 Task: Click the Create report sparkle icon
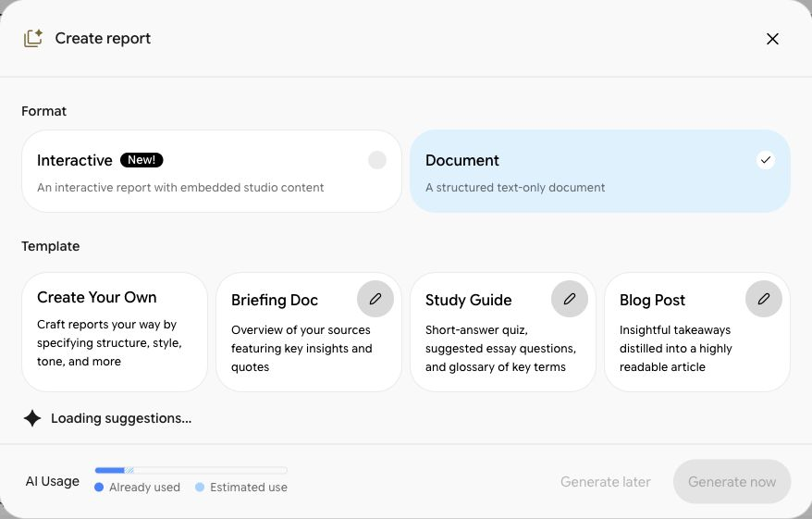click(33, 38)
